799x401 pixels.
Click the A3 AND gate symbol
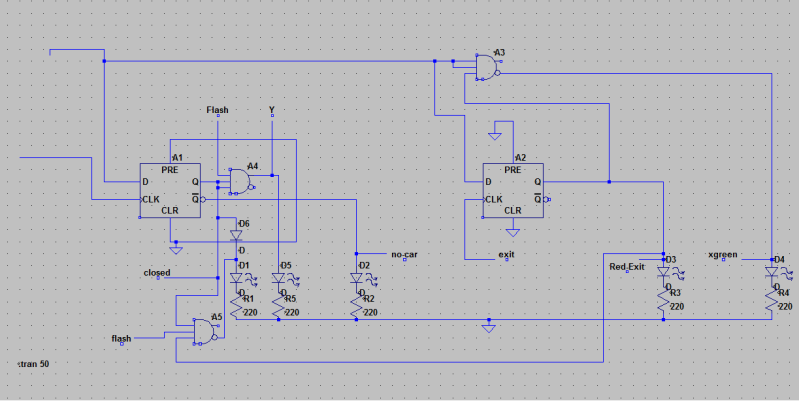(488, 67)
